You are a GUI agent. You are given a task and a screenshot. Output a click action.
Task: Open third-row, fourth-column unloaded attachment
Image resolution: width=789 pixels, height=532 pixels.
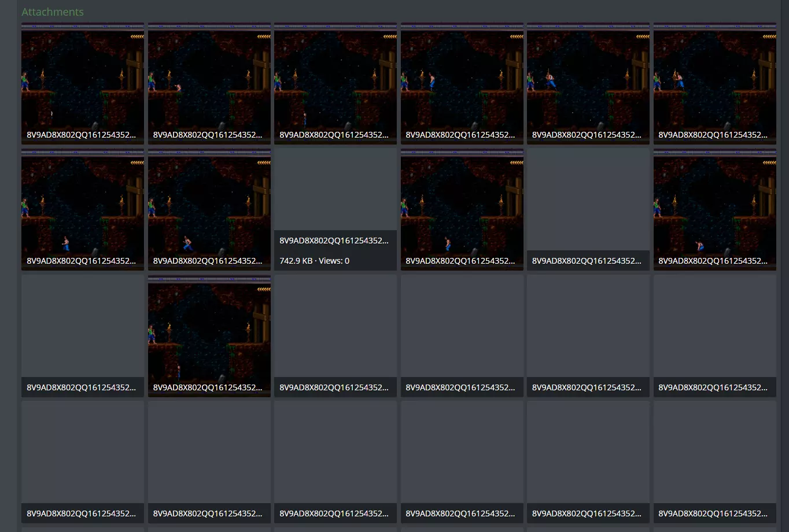pos(462,336)
